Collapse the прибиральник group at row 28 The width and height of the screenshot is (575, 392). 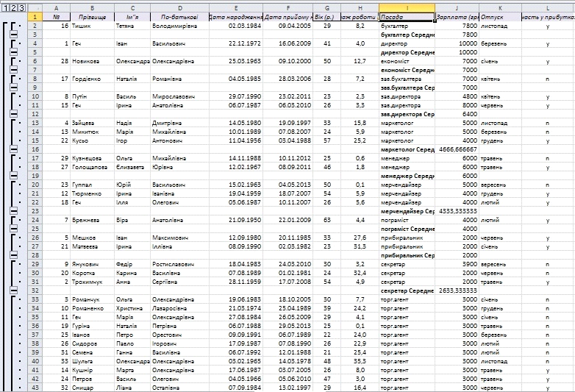[13, 255]
